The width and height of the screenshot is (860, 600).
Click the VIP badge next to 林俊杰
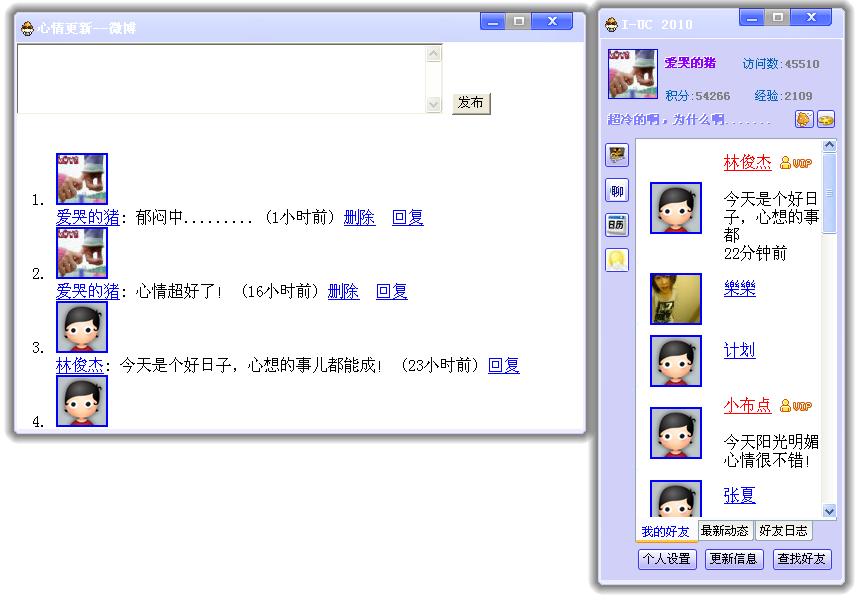coord(796,163)
